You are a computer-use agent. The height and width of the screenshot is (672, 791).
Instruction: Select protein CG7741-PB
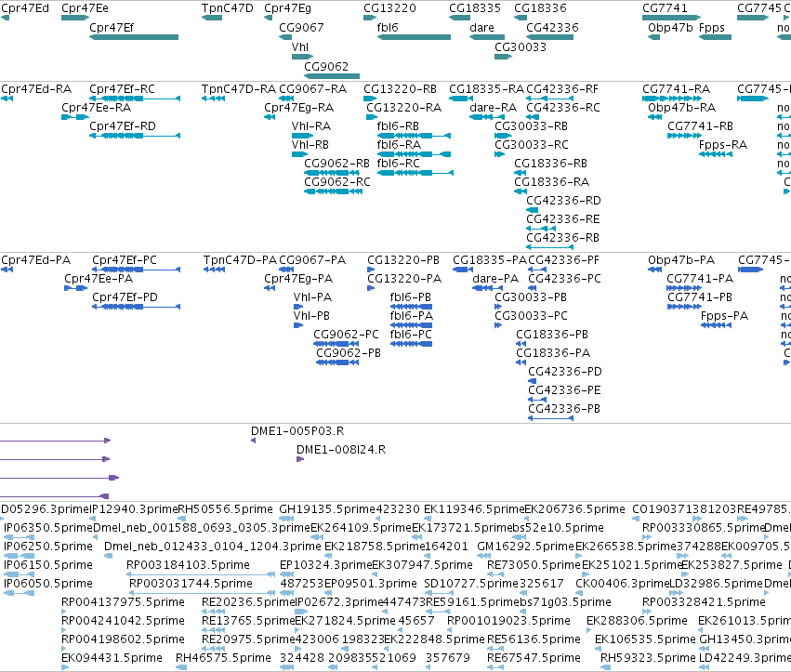(x=683, y=307)
